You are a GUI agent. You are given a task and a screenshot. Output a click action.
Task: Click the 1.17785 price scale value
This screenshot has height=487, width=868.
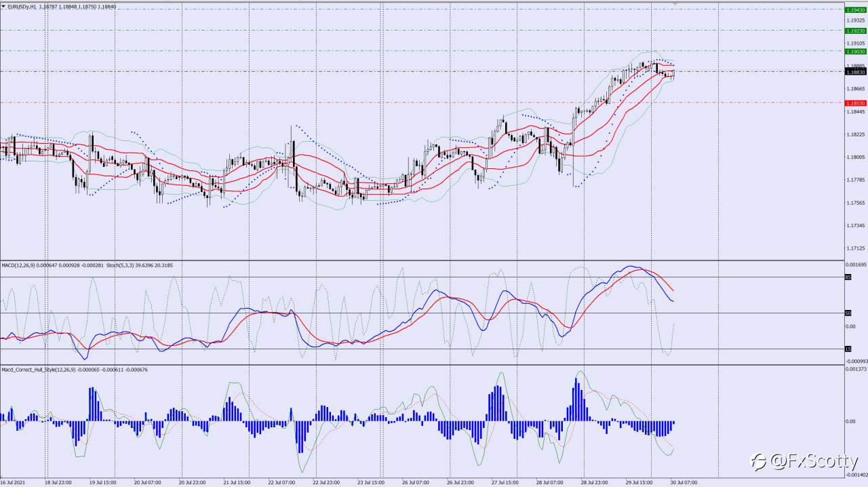tap(856, 180)
